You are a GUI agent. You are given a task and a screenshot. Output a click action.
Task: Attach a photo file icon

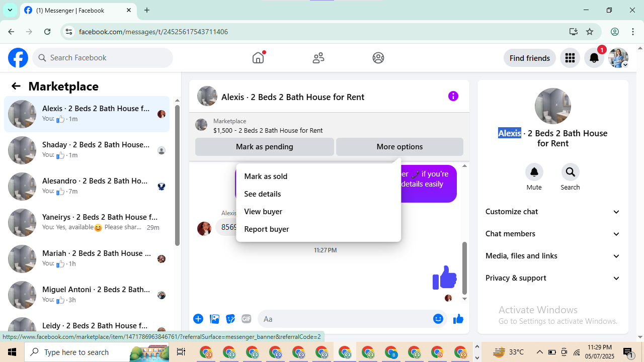tap(214, 319)
